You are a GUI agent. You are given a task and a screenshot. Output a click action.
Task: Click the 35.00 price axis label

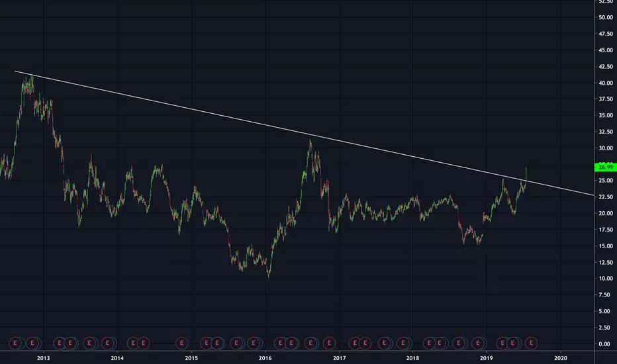[606, 115]
